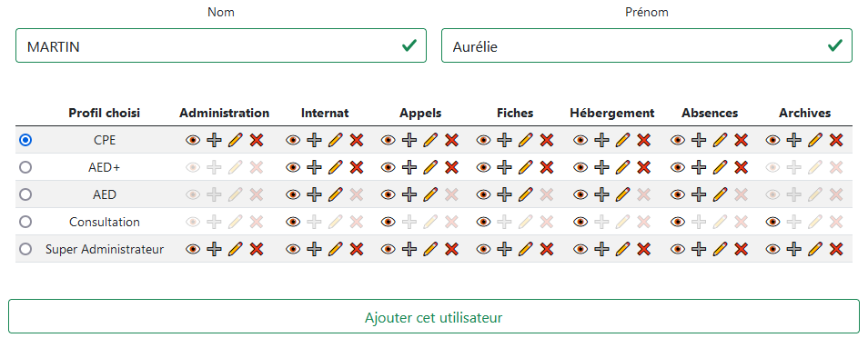This screenshot has height=338, width=868.
Task: Click Super Administrateur's Fiches pencil icon
Action: point(526,250)
